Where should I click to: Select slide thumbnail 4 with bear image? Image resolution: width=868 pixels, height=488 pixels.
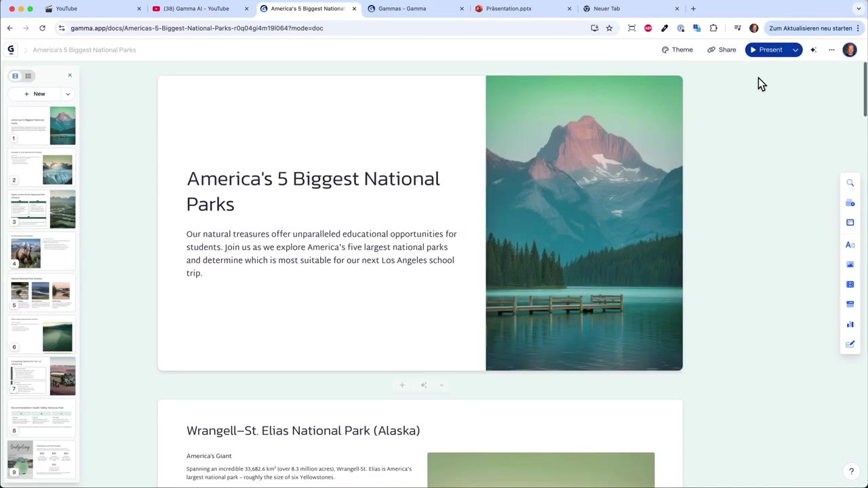click(43, 251)
